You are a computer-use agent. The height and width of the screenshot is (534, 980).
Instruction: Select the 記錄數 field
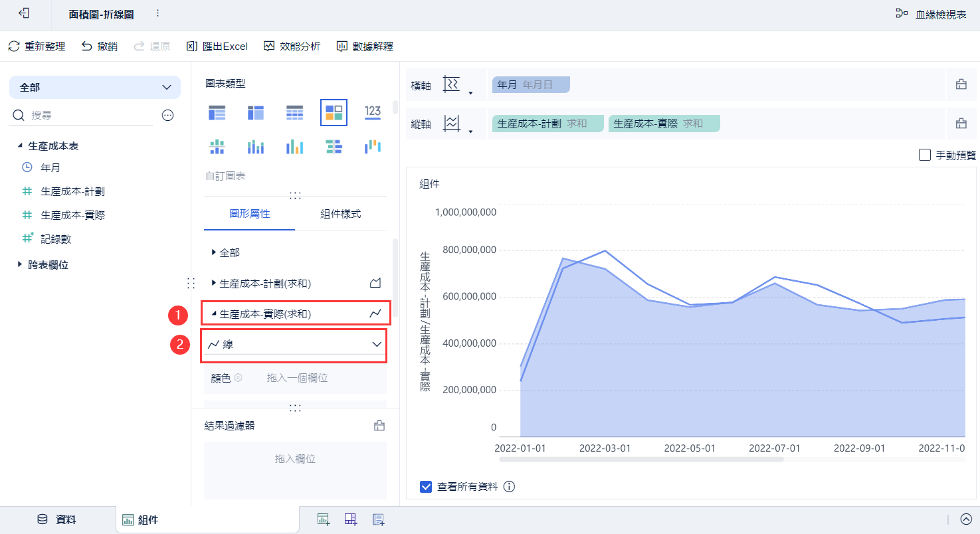56,238
